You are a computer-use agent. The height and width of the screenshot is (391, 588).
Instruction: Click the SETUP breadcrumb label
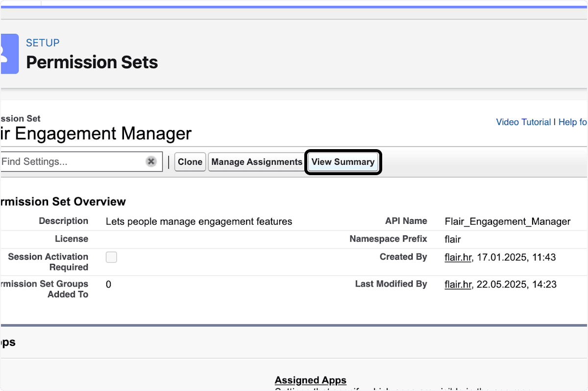point(43,43)
